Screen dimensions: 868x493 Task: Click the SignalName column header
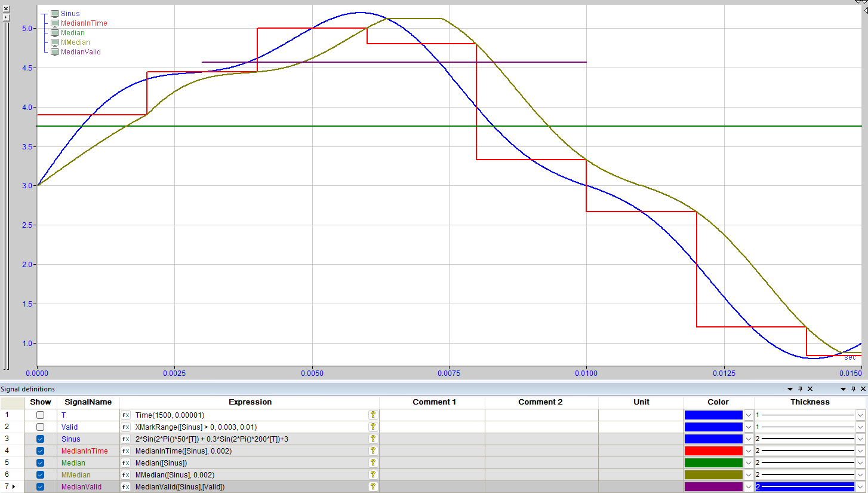tap(88, 402)
